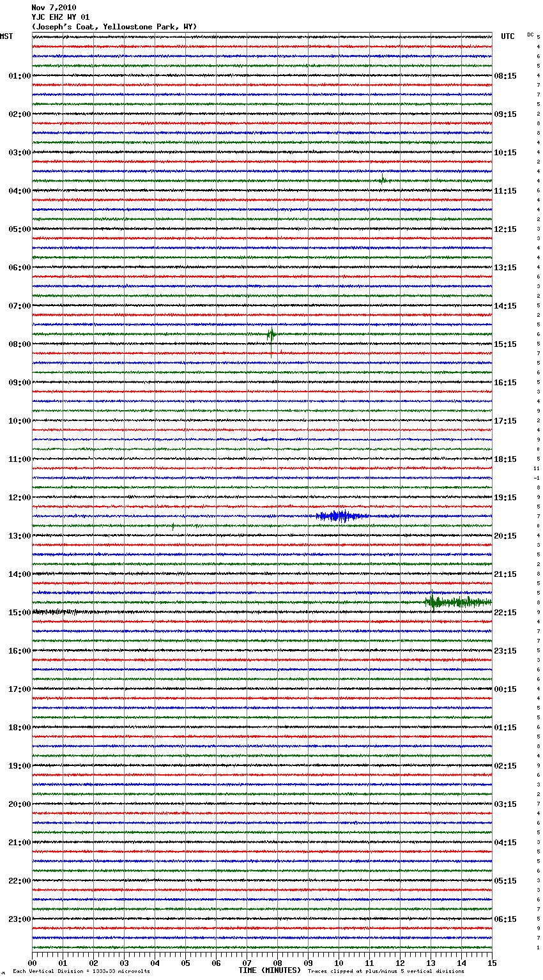Click the 10:15 UTC time label
543x980 pixels.
coord(505,153)
